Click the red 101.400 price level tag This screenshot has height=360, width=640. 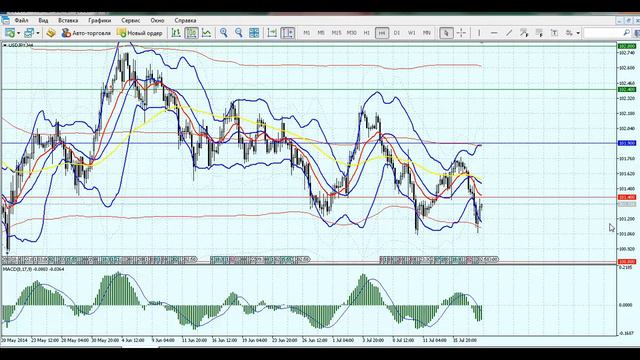pyautogui.click(x=627, y=197)
